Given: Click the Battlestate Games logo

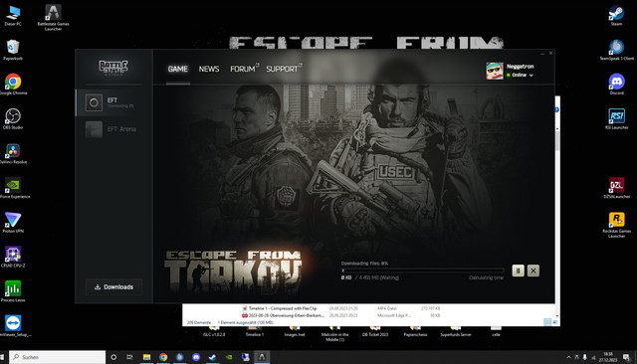Looking at the screenshot, I should click(x=113, y=67).
